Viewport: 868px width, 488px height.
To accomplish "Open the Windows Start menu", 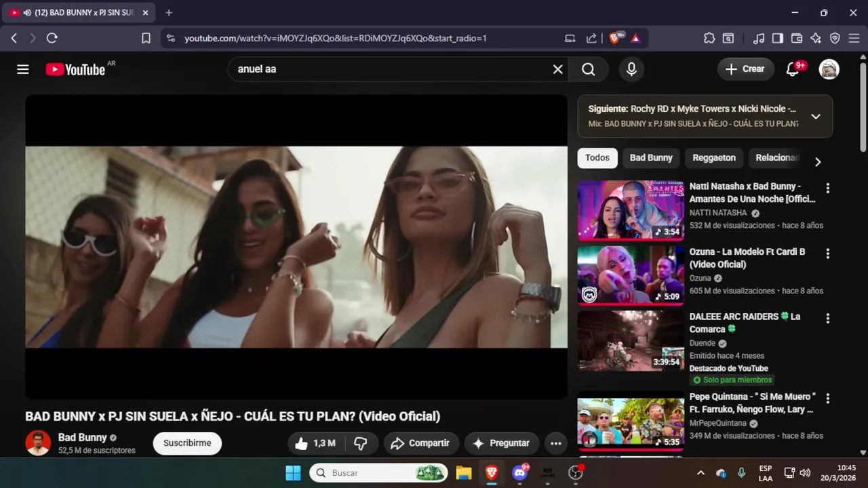I will pos(293,473).
